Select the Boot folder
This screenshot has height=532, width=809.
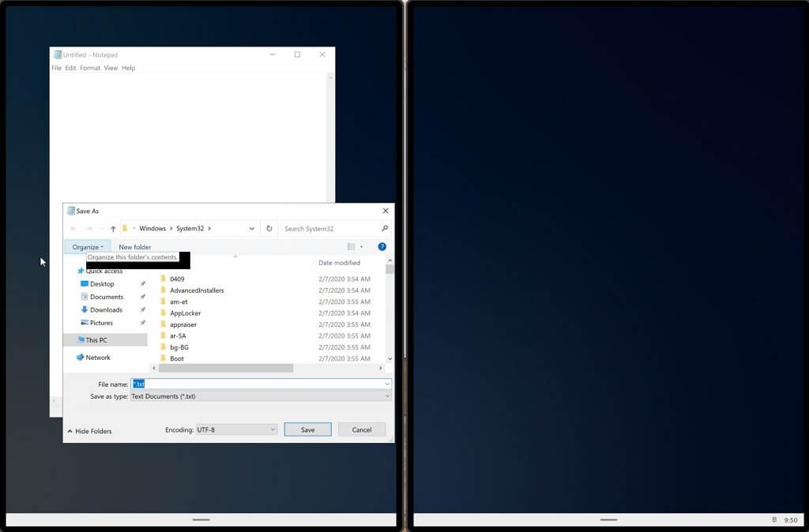[176, 358]
